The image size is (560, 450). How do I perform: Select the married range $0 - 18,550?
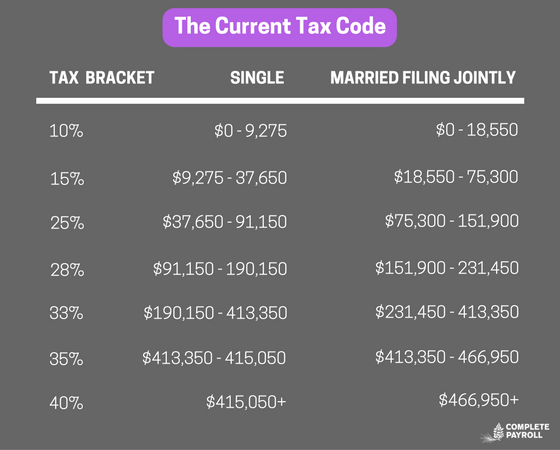pos(477,130)
